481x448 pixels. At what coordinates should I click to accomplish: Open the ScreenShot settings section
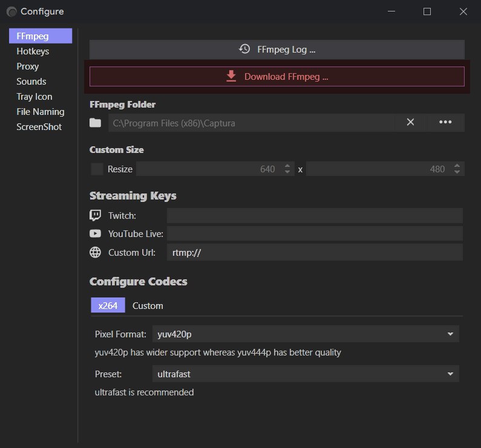pos(39,126)
